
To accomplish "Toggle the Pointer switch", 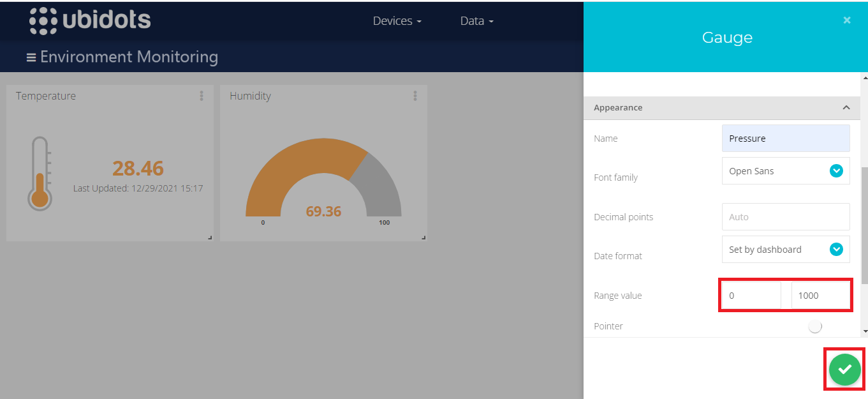I will [x=815, y=326].
